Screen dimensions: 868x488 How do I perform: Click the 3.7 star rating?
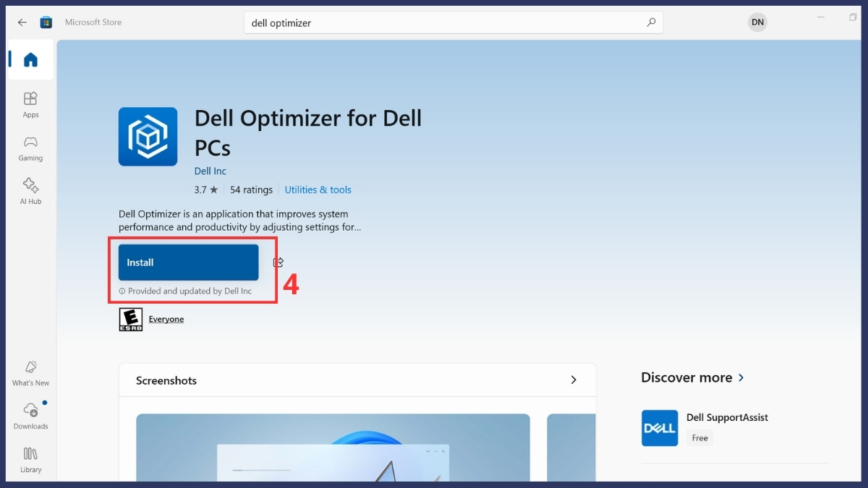coord(205,190)
